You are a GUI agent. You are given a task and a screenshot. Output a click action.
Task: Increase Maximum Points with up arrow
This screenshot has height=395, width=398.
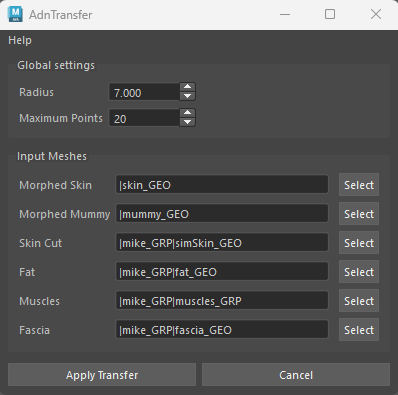click(x=188, y=113)
